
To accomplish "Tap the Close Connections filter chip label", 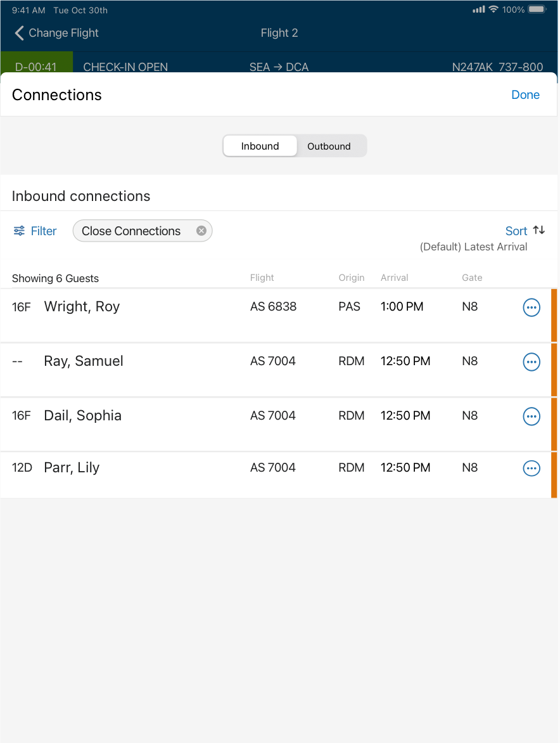I will [x=131, y=231].
